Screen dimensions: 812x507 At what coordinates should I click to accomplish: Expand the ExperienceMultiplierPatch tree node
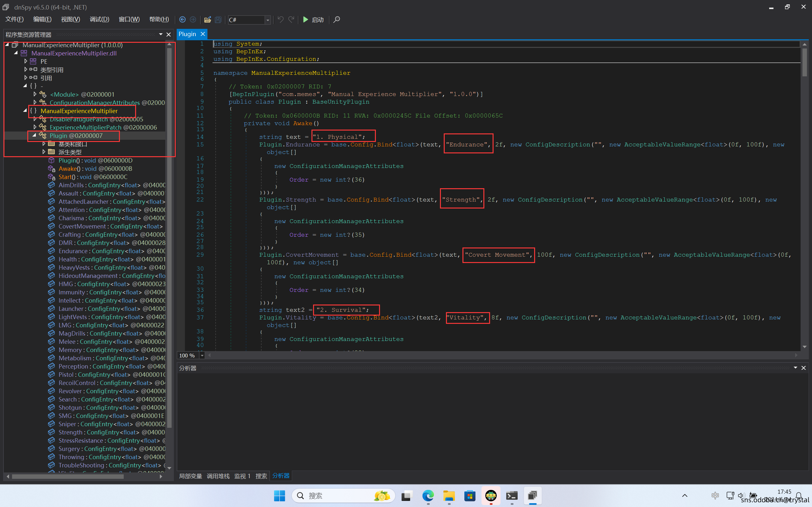35,127
